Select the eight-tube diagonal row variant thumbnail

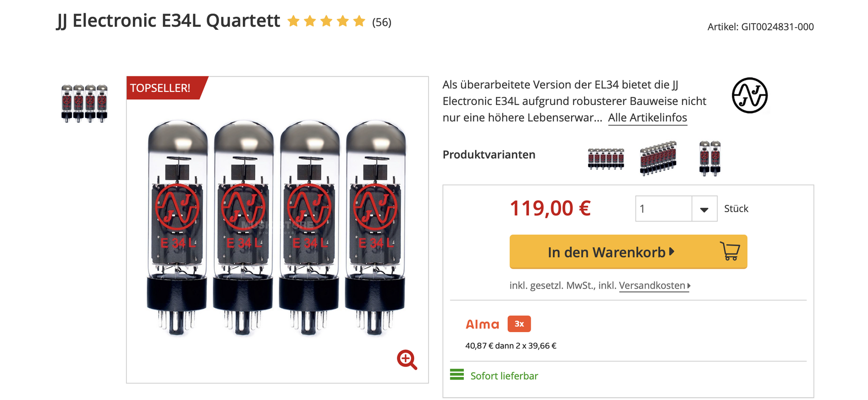(658, 158)
